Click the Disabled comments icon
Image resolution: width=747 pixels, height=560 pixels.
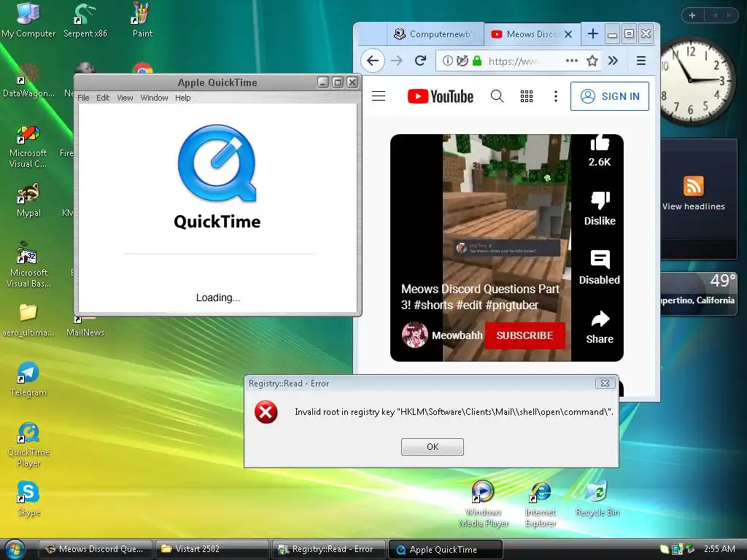tap(600, 259)
